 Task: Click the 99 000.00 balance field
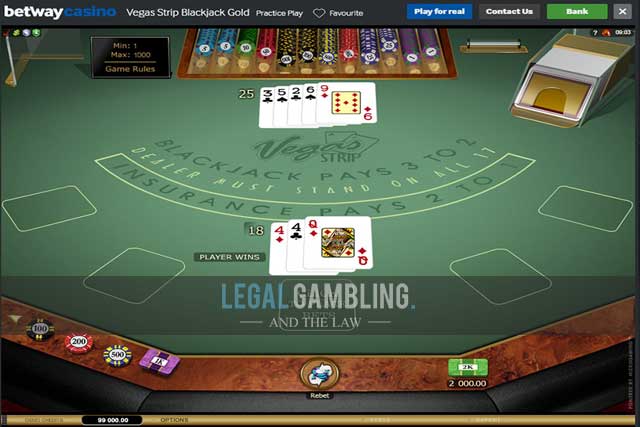[112, 420]
